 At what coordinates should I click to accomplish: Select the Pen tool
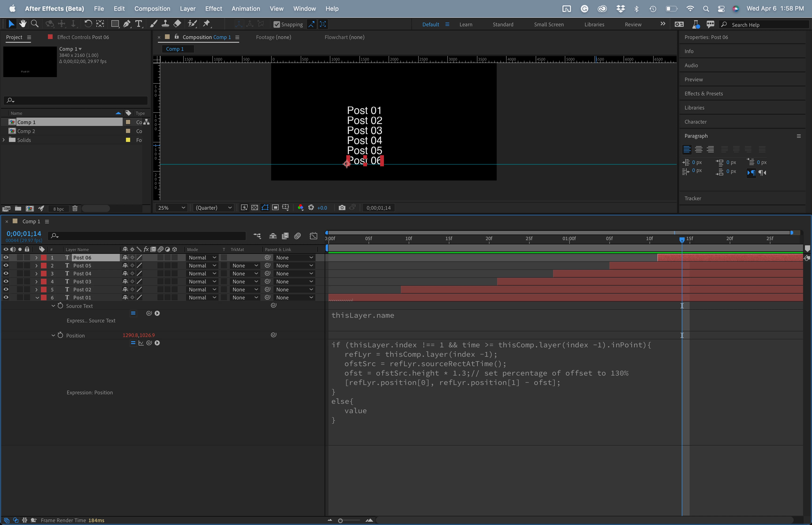point(126,24)
